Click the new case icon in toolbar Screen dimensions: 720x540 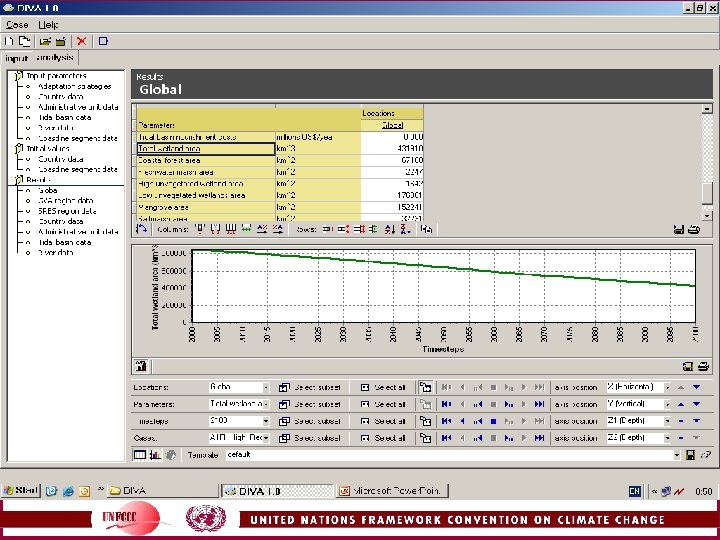8,41
